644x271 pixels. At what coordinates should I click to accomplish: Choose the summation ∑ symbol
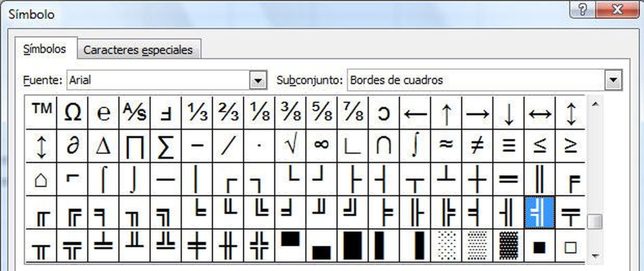(x=166, y=146)
